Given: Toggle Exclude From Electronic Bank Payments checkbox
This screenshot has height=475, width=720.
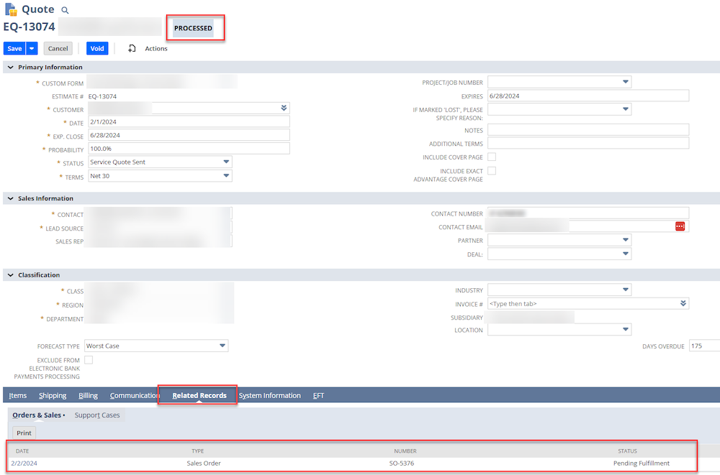Looking at the screenshot, I should (89, 360).
